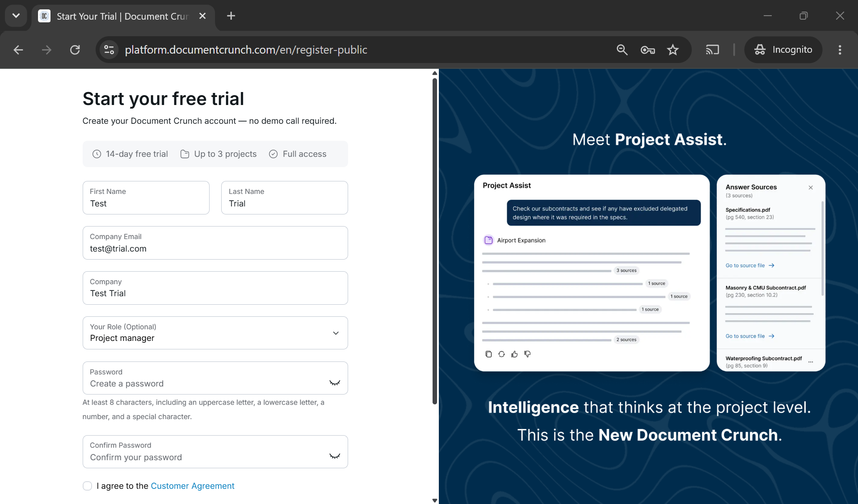Viewport: 858px width, 504px height.
Task: Open the tab search dropdown arrow
Action: (x=16, y=16)
